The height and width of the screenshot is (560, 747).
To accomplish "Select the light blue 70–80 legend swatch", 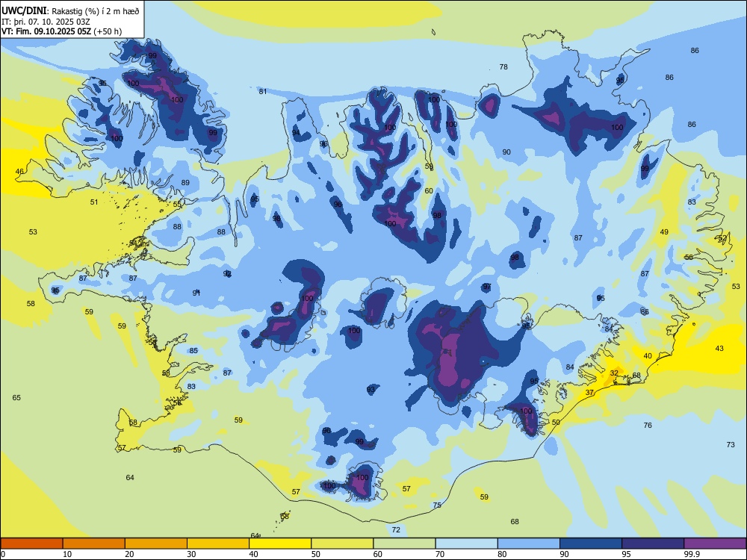I will [466, 544].
